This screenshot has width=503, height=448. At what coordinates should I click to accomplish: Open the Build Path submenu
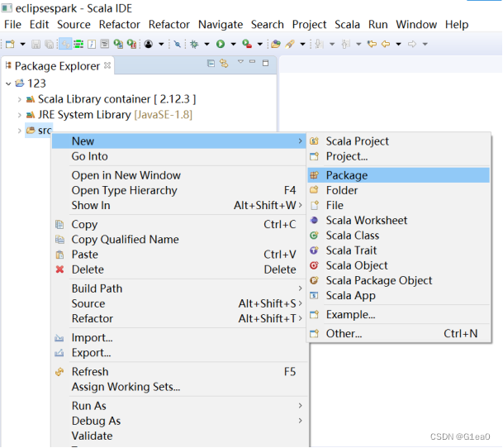tap(178, 288)
